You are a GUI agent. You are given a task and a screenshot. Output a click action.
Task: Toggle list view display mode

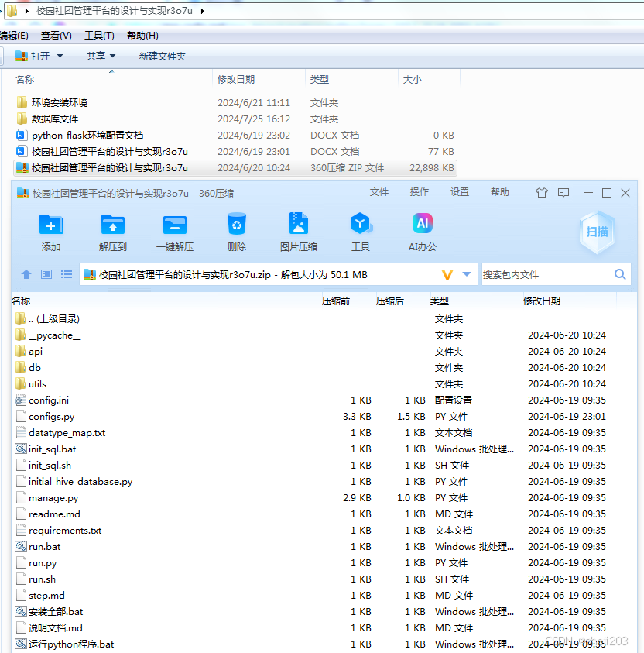point(67,274)
